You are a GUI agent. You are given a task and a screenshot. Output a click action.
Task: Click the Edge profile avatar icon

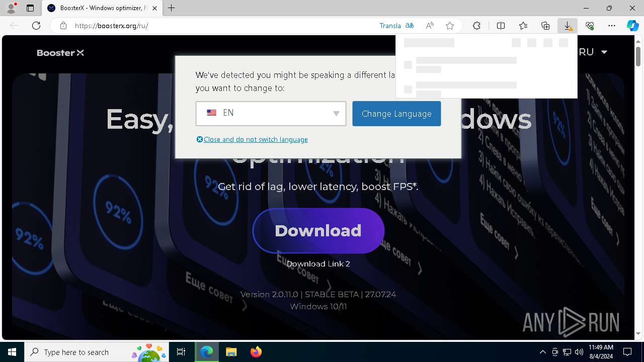[11, 8]
